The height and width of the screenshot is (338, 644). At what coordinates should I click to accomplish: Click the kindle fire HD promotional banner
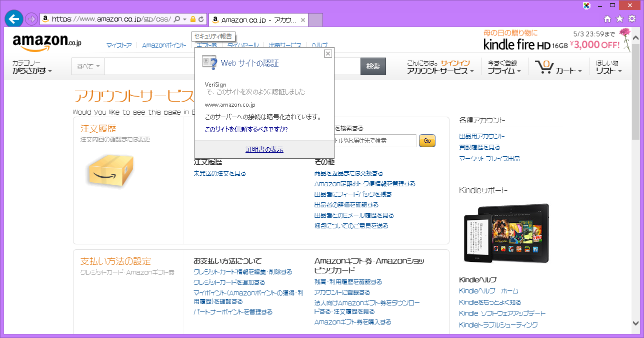coord(557,40)
